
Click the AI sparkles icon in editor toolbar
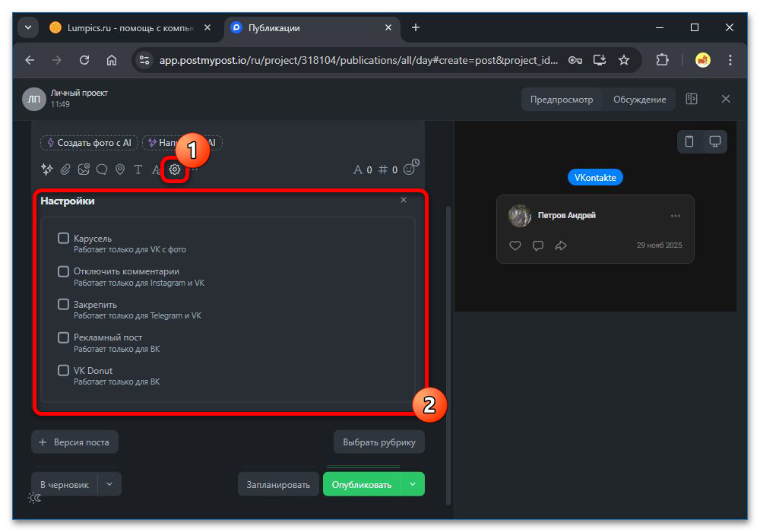click(x=47, y=169)
